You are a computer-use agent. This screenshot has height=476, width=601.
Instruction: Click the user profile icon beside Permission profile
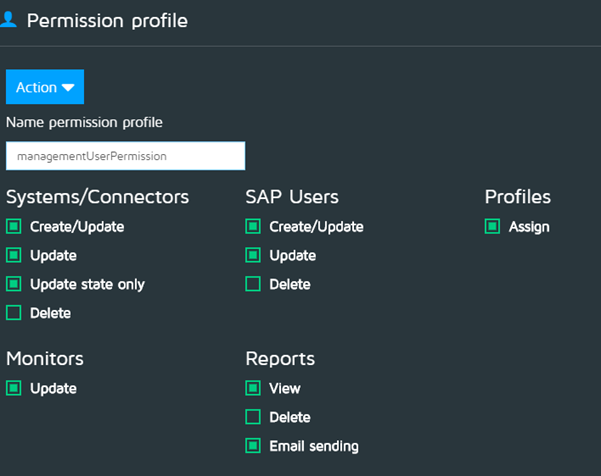[8, 20]
